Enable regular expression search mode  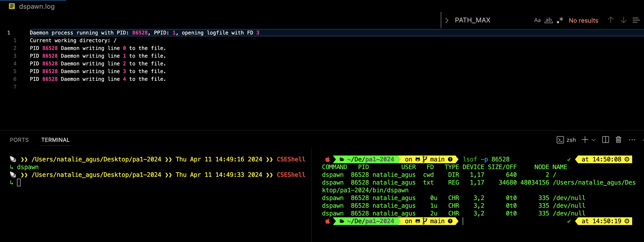pyautogui.click(x=560, y=20)
